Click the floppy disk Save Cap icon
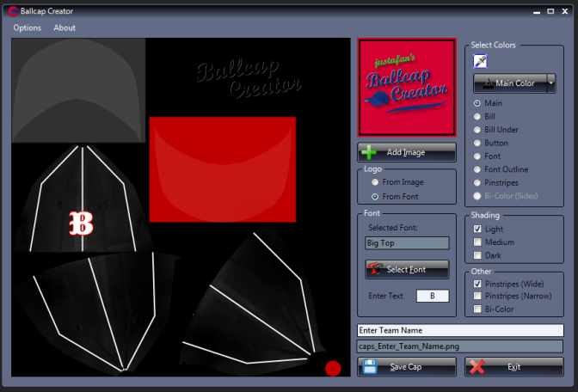This screenshot has height=392, width=578. tap(370, 367)
